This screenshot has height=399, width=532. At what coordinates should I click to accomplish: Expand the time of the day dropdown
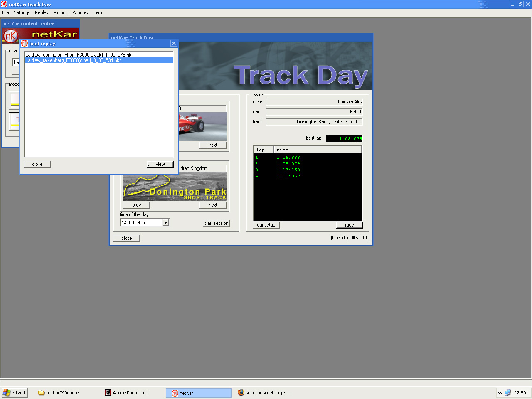pos(165,223)
